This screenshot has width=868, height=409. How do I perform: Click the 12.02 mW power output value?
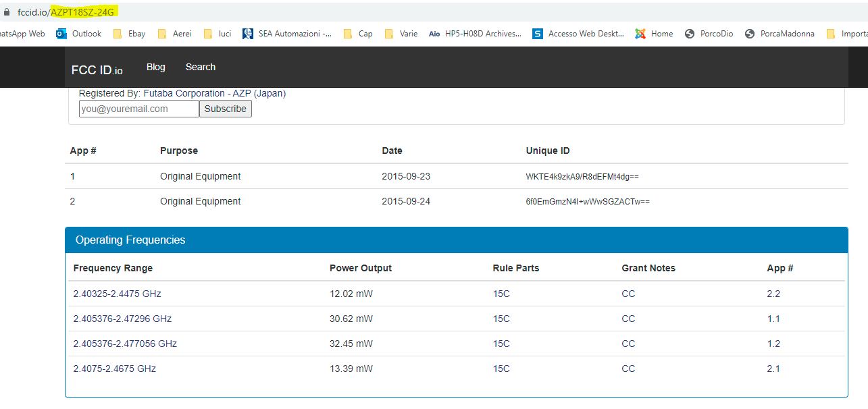[x=351, y=294]
